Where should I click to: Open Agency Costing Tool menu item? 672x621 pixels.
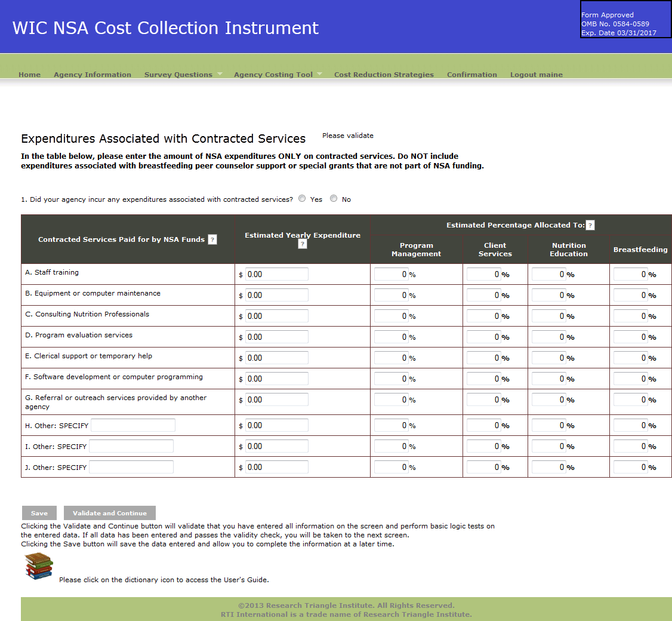click(x=273, y=74)
